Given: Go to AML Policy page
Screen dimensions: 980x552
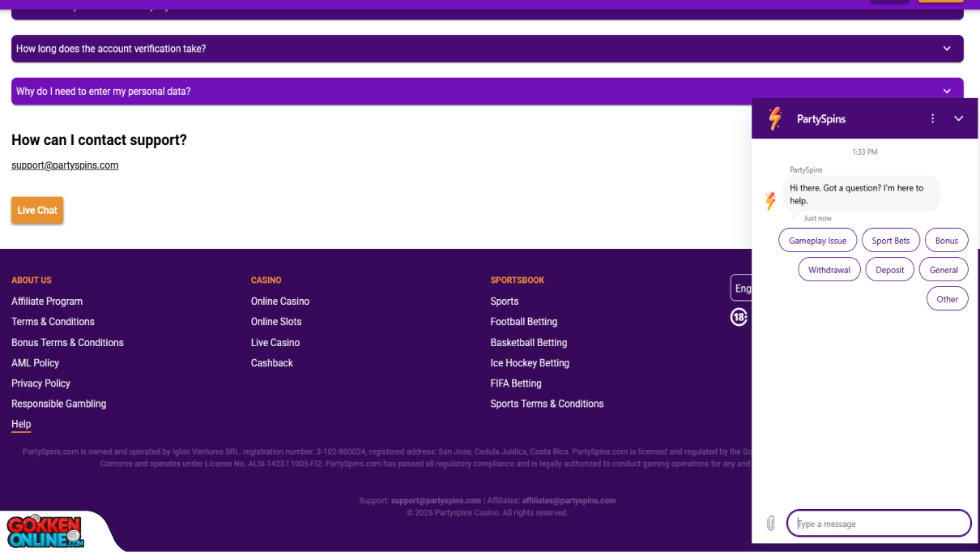Looking at the screenshot, I should 35,363.
